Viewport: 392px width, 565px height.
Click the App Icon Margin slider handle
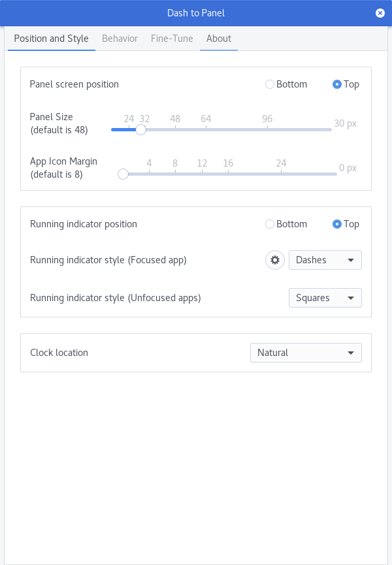tap(123, 174)
